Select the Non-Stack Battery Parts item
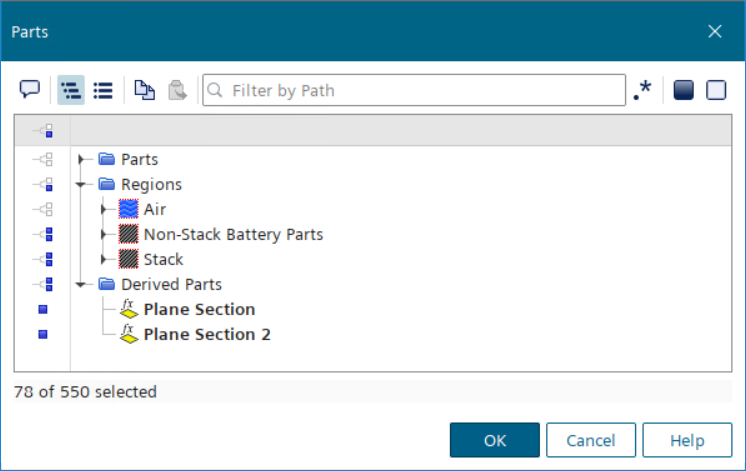 pyautogui.click(x=233, y=235)
